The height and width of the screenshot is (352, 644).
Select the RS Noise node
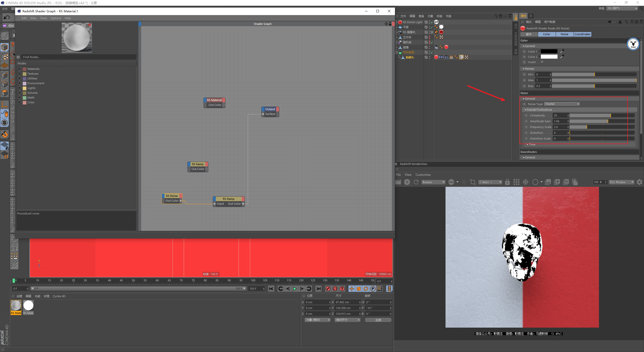172,196
